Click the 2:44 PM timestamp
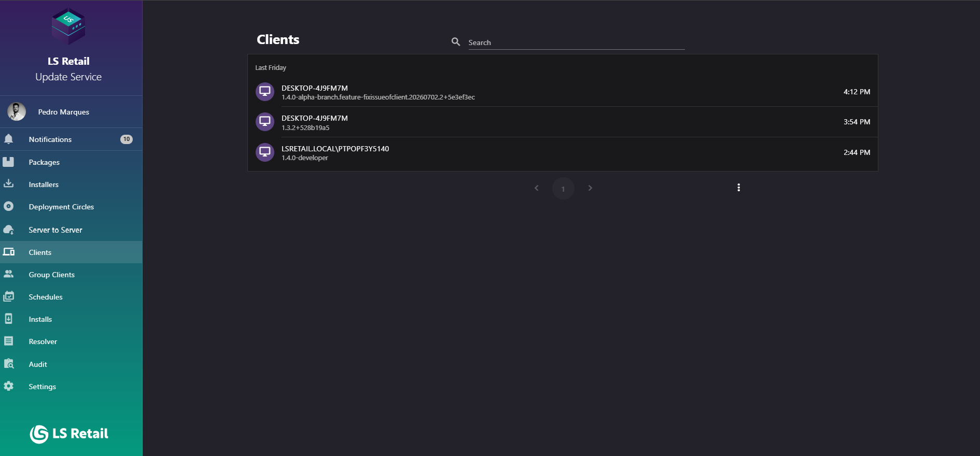This screenshot has height=456, width=980. point(857,152)
